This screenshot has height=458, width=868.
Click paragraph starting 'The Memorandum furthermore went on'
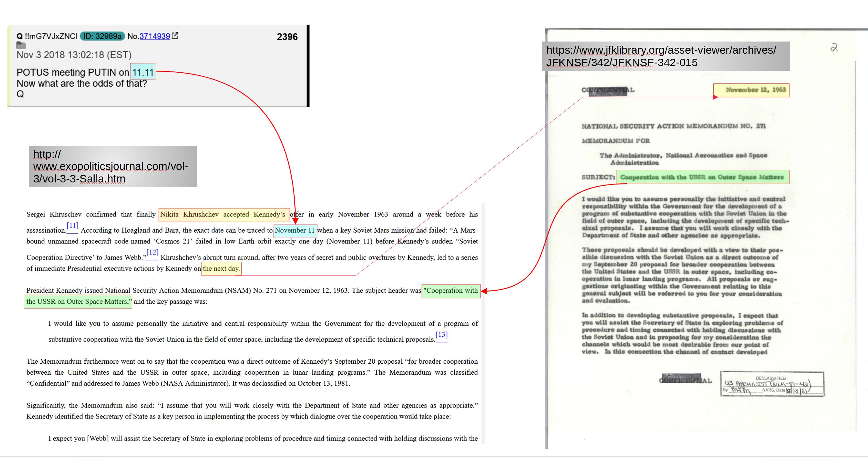pos(252,373)
